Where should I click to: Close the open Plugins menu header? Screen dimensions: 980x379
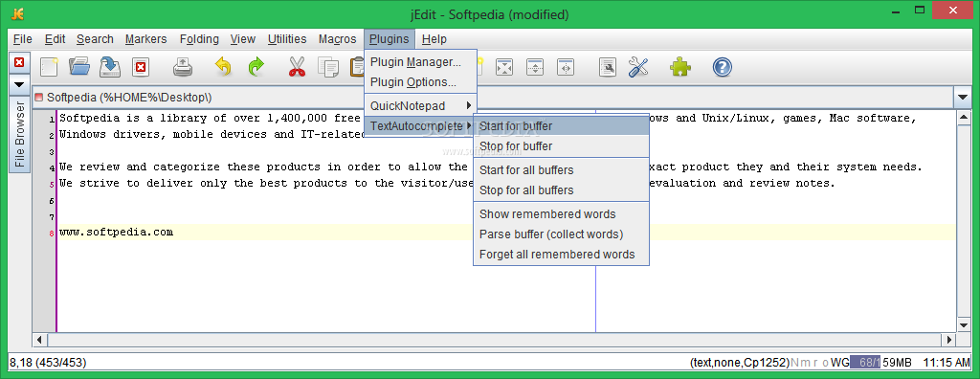point(389,39)
